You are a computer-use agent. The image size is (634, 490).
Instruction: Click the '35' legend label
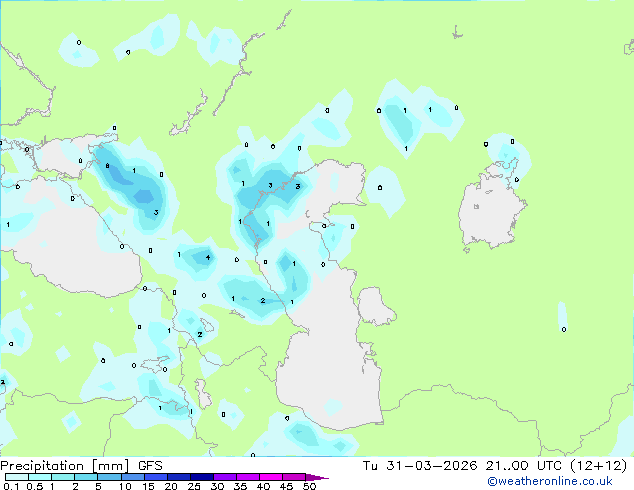240,486
